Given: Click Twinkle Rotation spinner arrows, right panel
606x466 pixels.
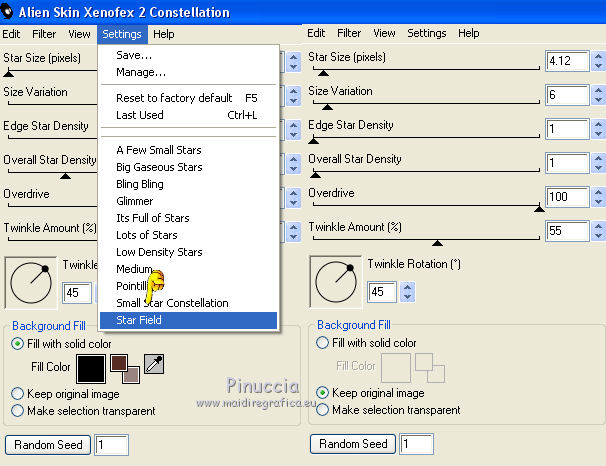Looking at the screenshot, I should click(407, 292).
